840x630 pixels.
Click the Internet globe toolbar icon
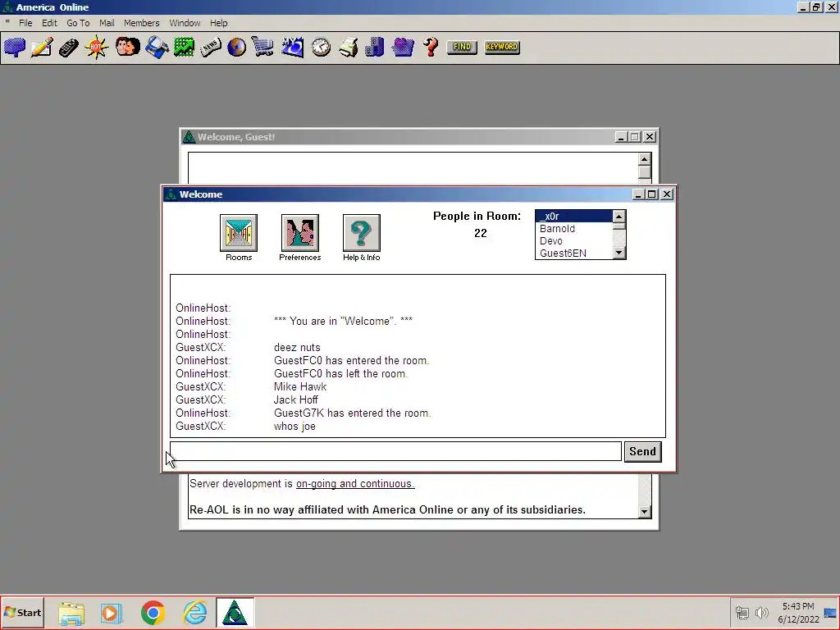point(236,47)
